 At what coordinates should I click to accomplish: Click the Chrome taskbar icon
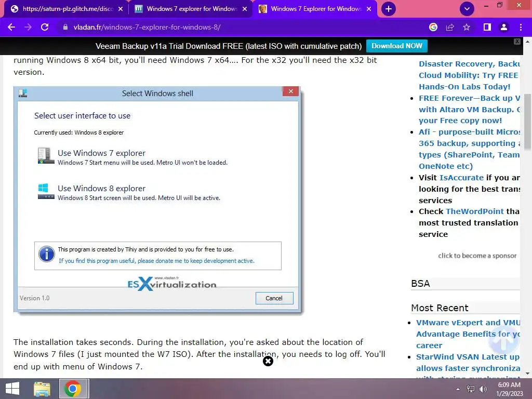(73, 389)
